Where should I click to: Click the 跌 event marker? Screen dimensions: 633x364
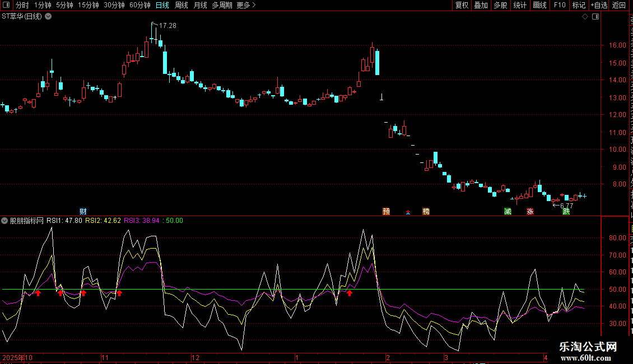point(566,212)
